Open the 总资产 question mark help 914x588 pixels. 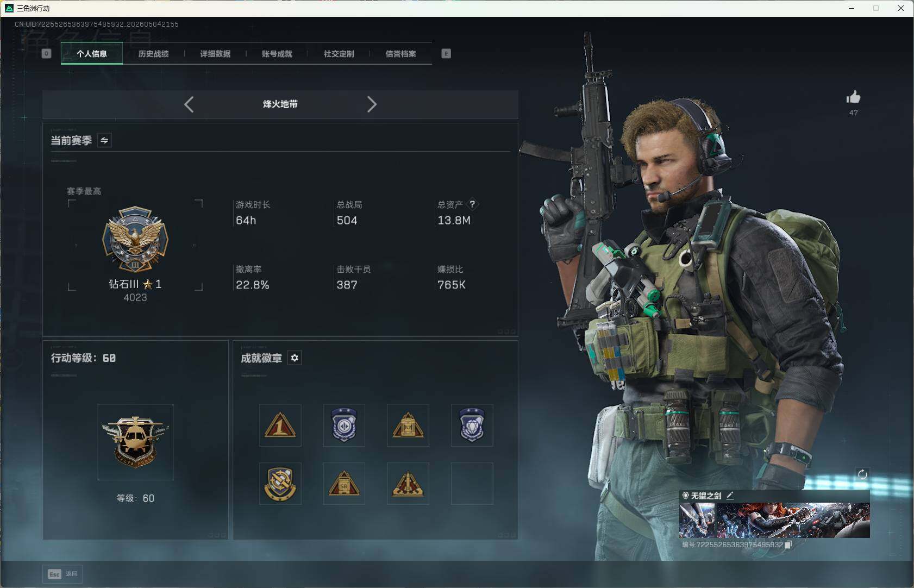[472, 204]
